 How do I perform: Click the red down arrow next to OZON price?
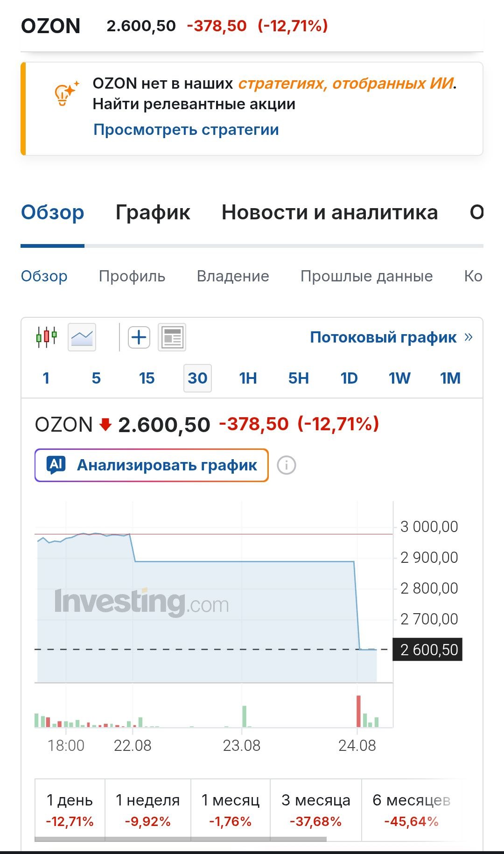coord(106,424)
